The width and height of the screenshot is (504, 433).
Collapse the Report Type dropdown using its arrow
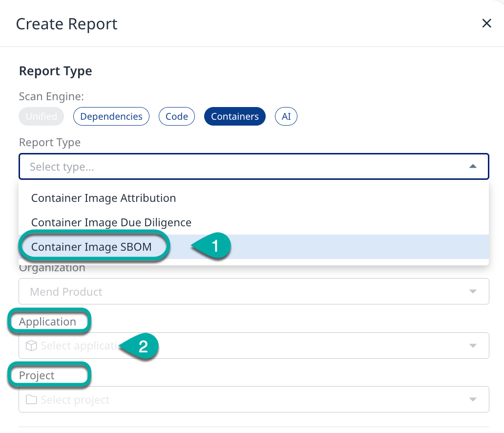click(472, 167)
